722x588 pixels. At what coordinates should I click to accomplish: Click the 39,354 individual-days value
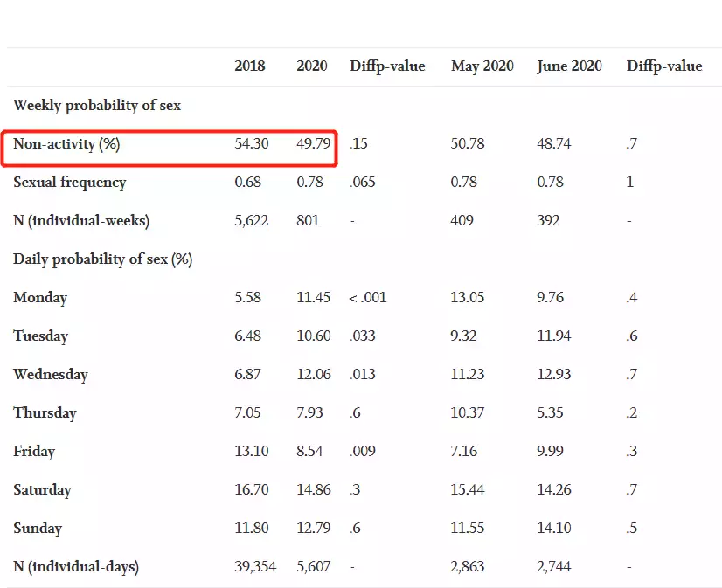[x=255, y=567]
